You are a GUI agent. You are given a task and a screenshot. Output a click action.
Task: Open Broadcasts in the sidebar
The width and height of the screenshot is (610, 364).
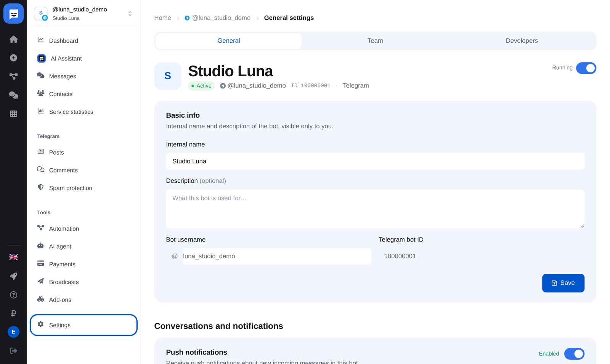click(x=83, y=282)
